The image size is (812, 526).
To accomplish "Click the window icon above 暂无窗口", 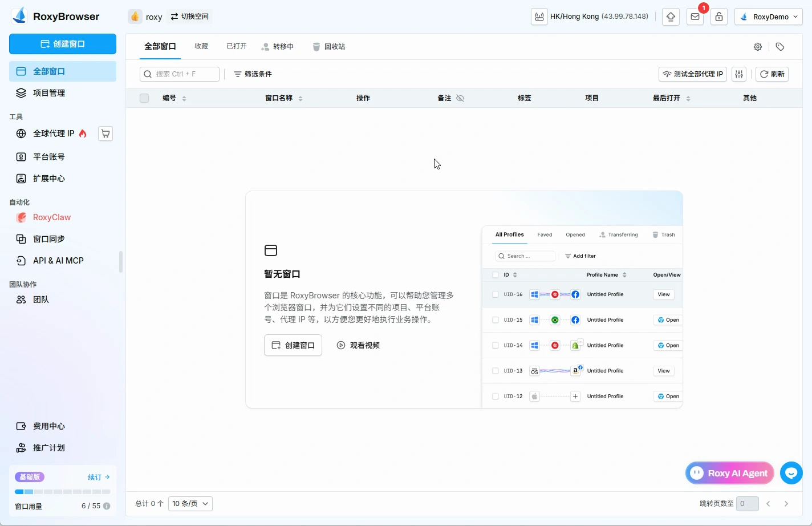I will 271,250.
